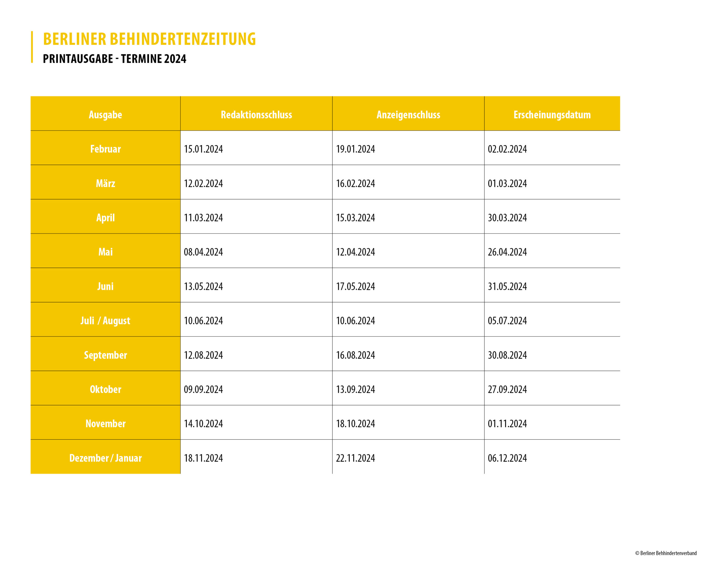Click Juni Anzeigenschluss date 17.05.2024
Image resolution: width=728 pixels, height=564 pixels.
(x=355, y=286)
